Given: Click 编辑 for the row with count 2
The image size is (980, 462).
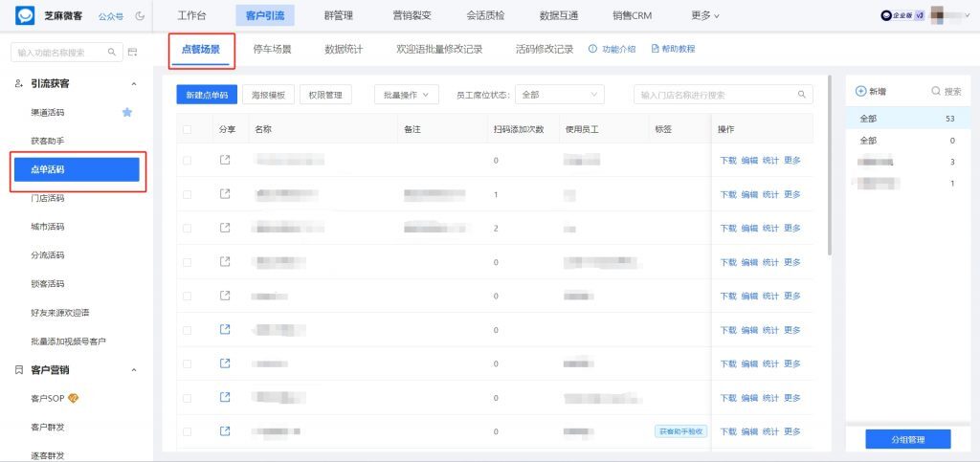Looking at the screenshot, I should point(749,229).
